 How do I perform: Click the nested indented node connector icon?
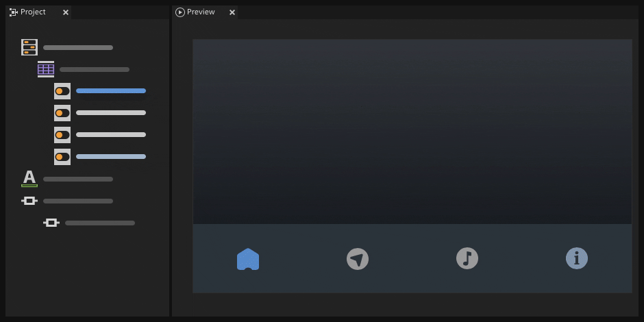pos(51,223)
